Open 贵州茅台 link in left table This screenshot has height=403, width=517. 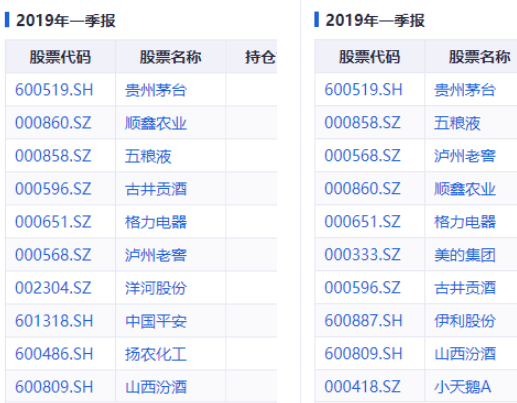pyautogui.click(x=156, y=90)
